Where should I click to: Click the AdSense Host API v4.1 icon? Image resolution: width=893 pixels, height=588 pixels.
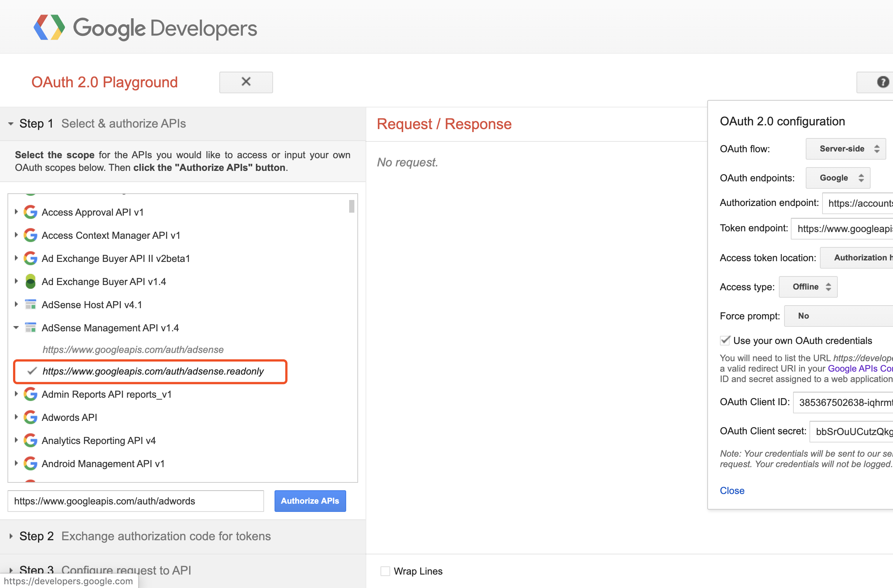coord(30,304)
